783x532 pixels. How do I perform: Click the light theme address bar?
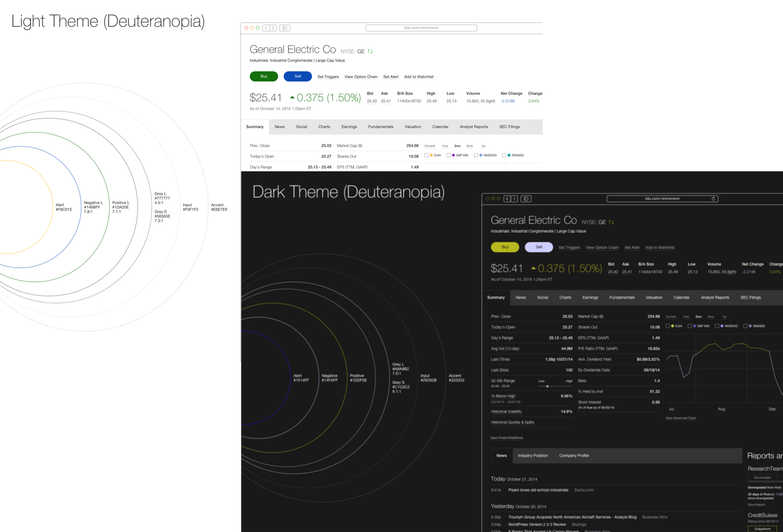pos(421,28)
